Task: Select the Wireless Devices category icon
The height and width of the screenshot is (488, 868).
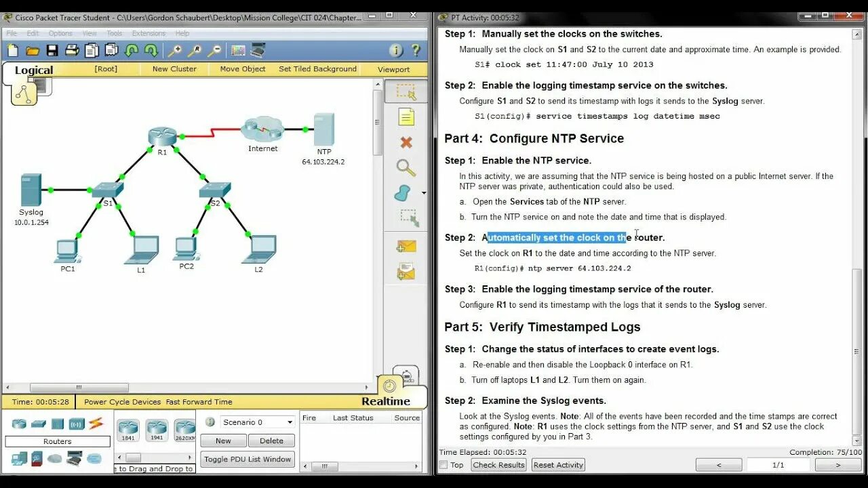Action: (x=77, y=424)
